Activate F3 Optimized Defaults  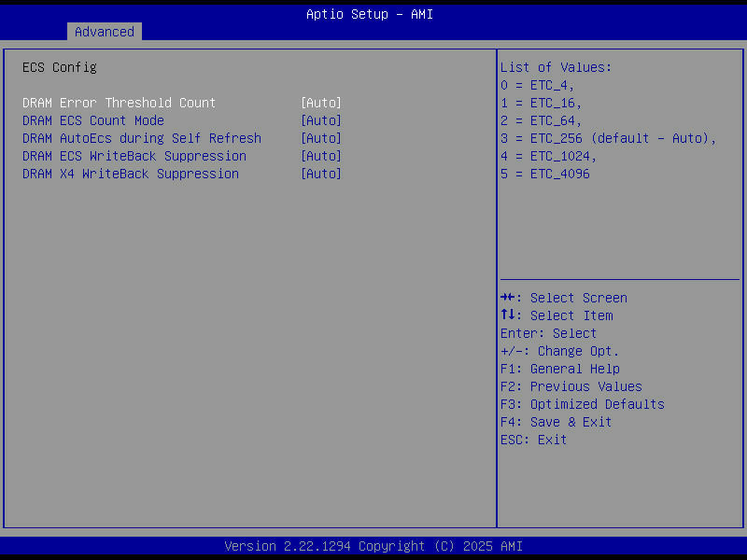point(583,403)
